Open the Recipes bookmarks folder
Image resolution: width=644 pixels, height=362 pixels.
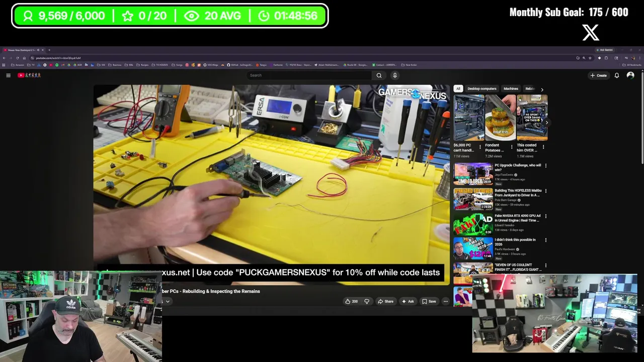(x=142, y=65)
